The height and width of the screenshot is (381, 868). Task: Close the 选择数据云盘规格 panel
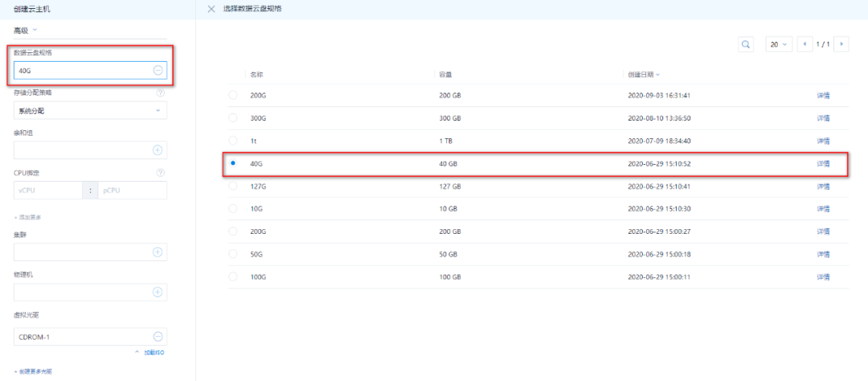point(211,9)
